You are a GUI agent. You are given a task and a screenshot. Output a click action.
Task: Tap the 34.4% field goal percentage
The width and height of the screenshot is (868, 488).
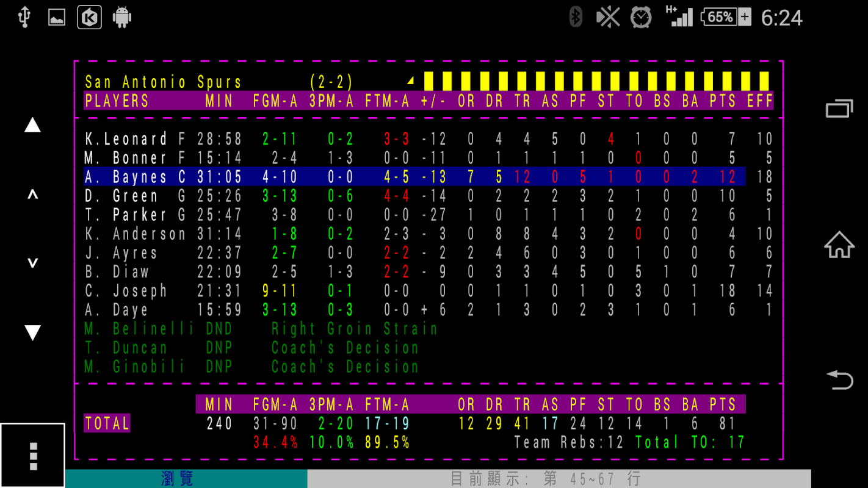(275, 442)
